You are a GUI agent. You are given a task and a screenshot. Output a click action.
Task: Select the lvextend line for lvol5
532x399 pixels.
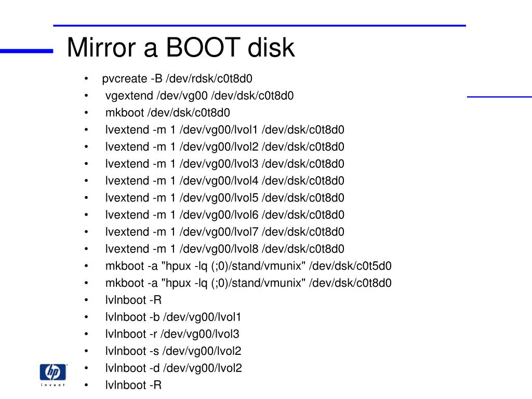point(224,197)
